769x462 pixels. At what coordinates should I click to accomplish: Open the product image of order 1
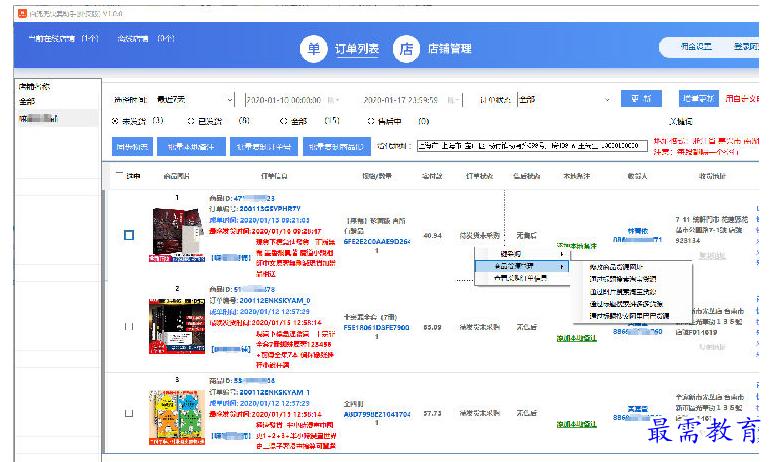coord(177,234)
